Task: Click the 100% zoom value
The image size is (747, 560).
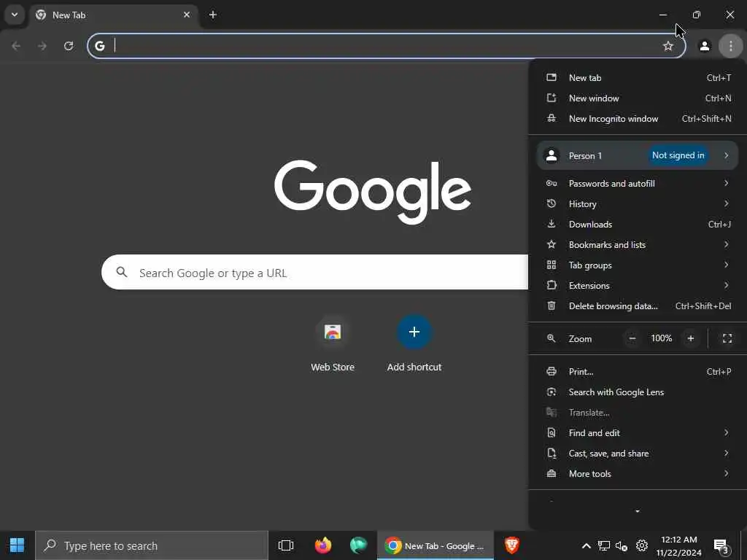Action: (x=661, y=338)
